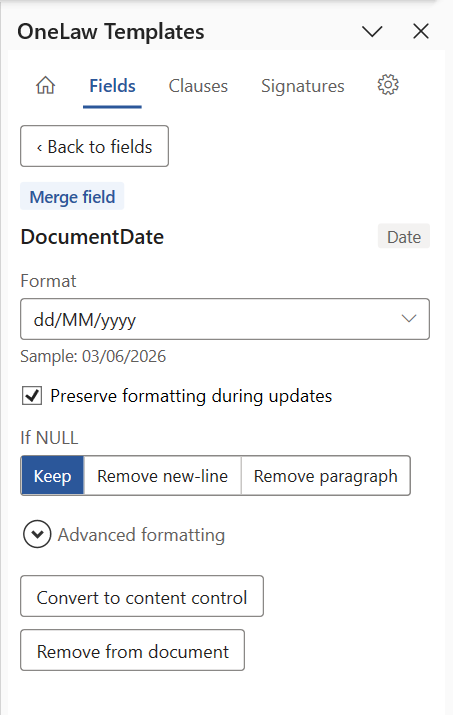453x715 pixels.
Task: Go back to fields list
Action: point(94,146)
